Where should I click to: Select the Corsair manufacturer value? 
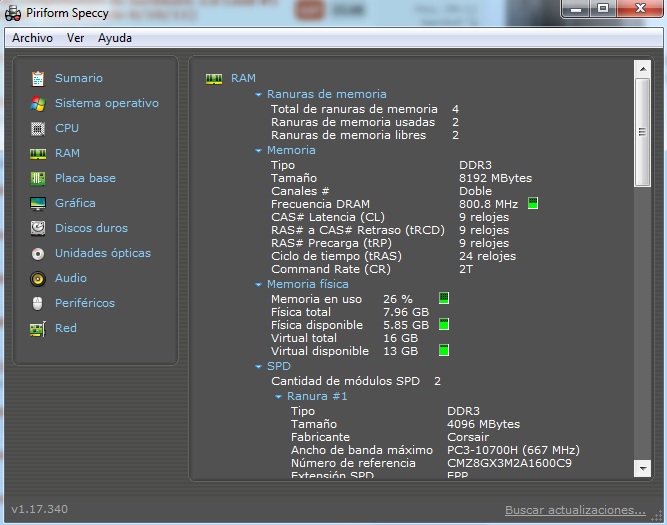[468, 437]
